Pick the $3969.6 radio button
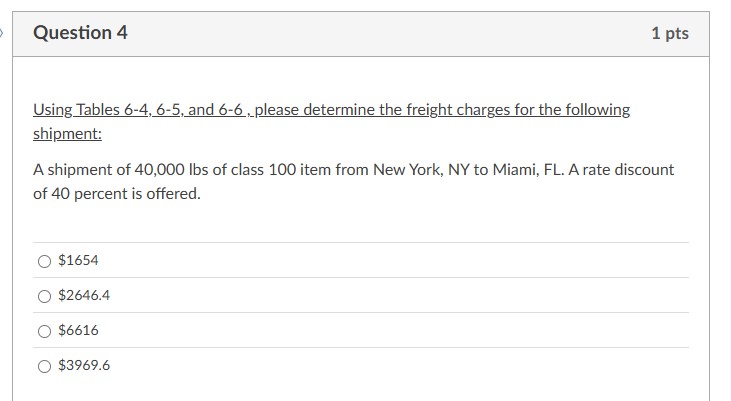731x401 pixels. coord(44,366)
